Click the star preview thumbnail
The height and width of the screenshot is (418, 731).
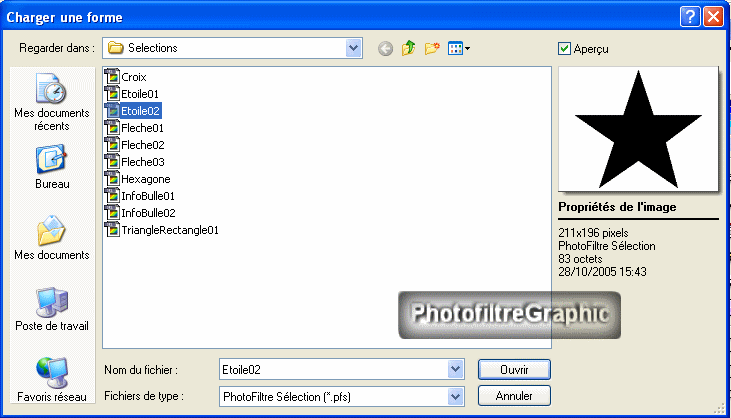tap(637, 127)
